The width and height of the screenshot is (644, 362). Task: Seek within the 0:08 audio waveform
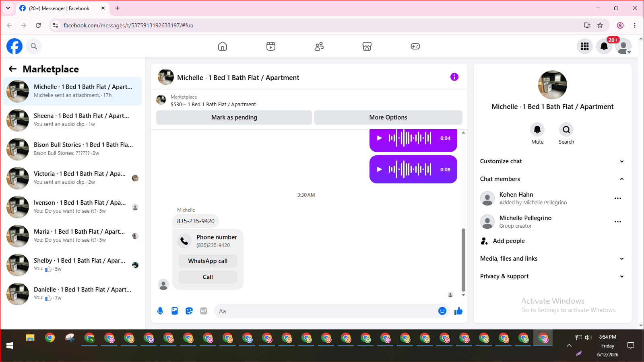pos(410,169)
